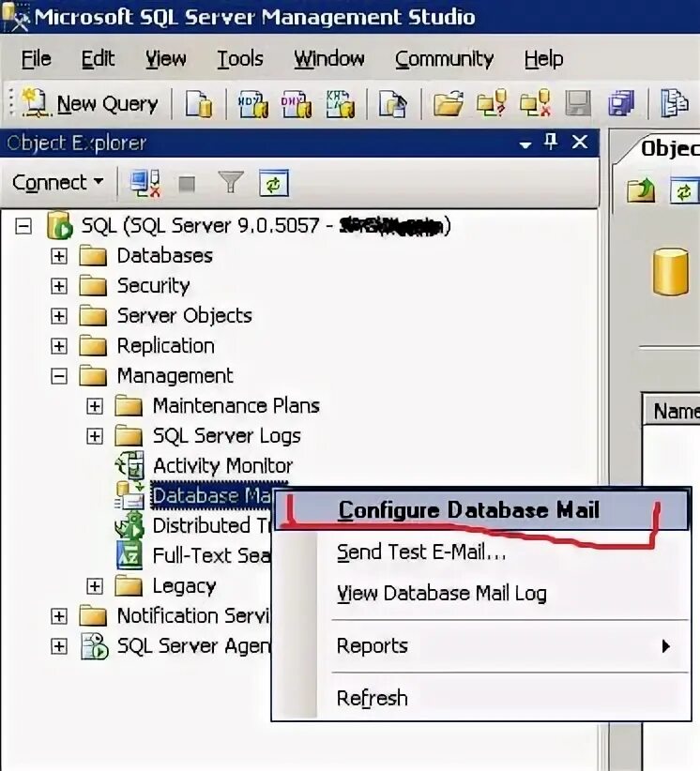Expand the Legacy node
This screenshot has height=771, width=700.
[95, 586]
